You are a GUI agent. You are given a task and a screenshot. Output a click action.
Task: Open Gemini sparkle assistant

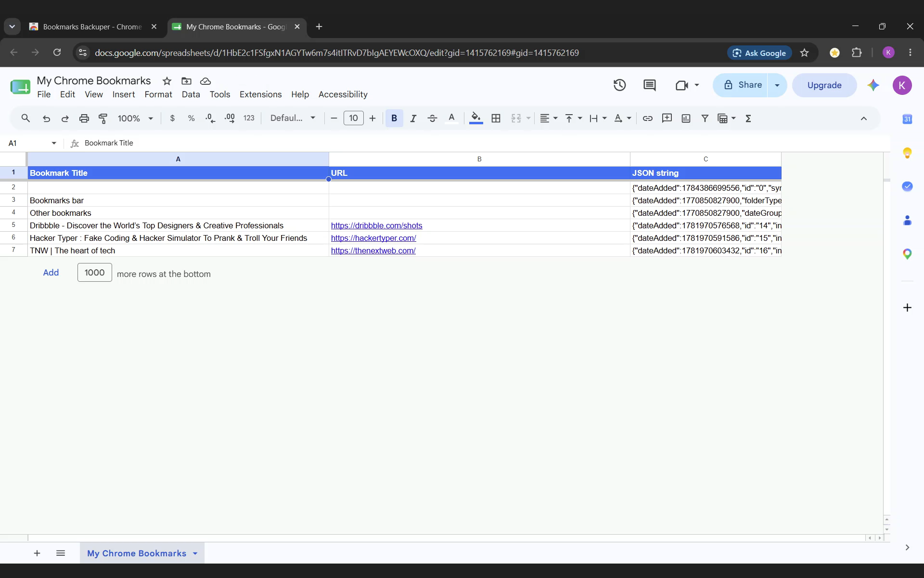pos(873,85)
